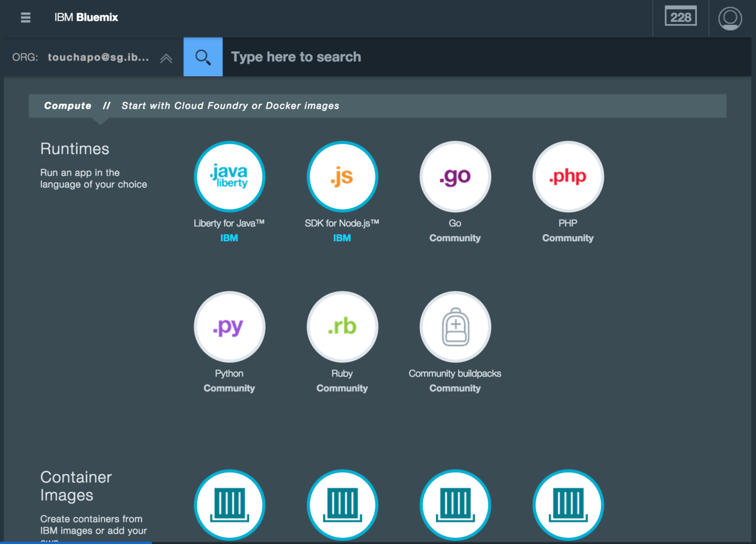Expand the ORG selector chevron
The width and height of the screenshot is (756, 544).
166,58
